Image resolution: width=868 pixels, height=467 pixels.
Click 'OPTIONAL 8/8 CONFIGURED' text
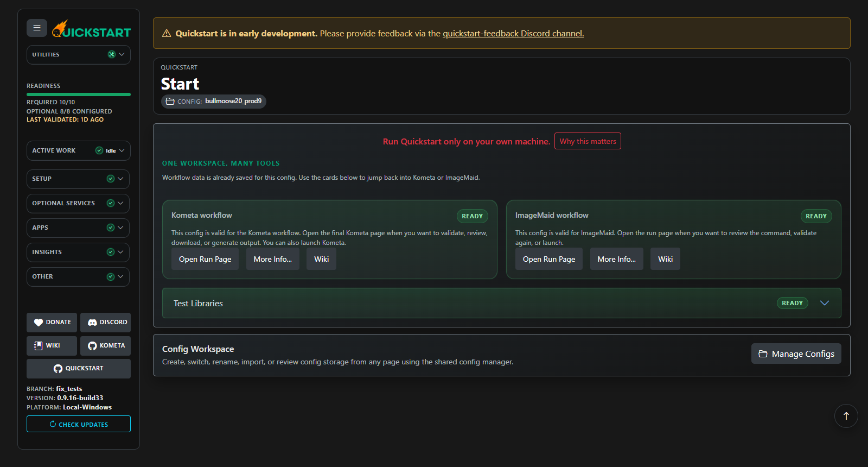[69, 111]
